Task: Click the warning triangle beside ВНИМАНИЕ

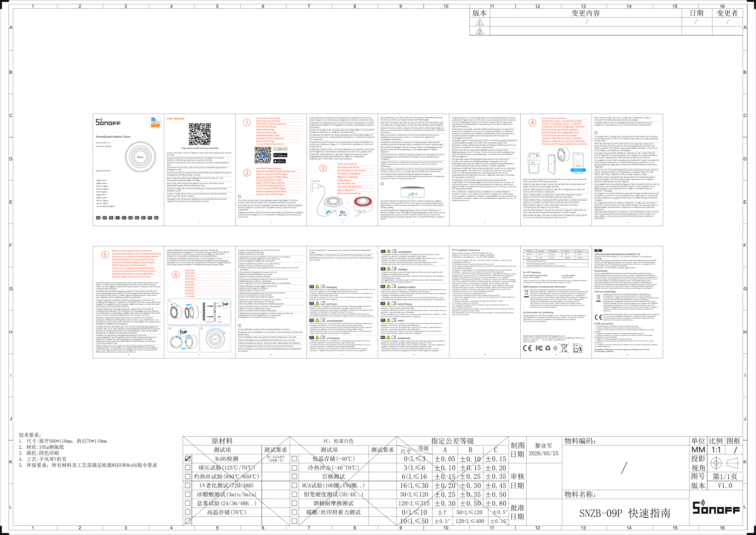Action: point(389,338)
